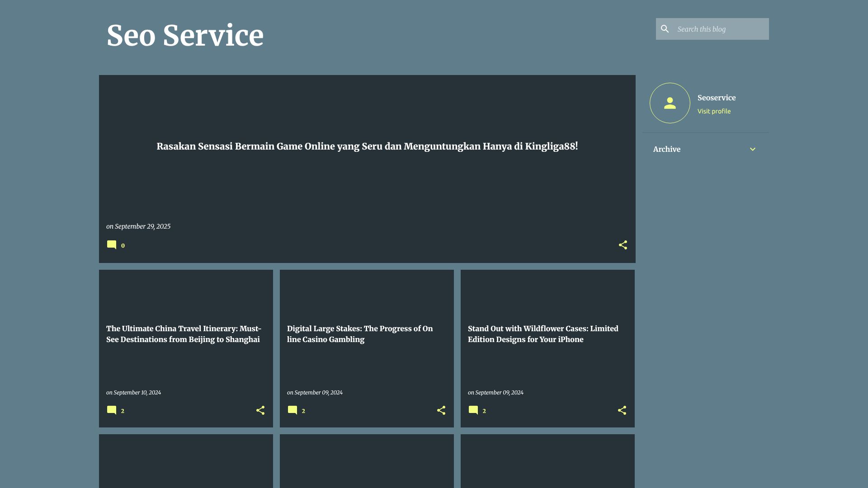The height and width of the screenshot is (488, 868).
Task: Share the Digital Large Stakes post
Action: (441, 410)
